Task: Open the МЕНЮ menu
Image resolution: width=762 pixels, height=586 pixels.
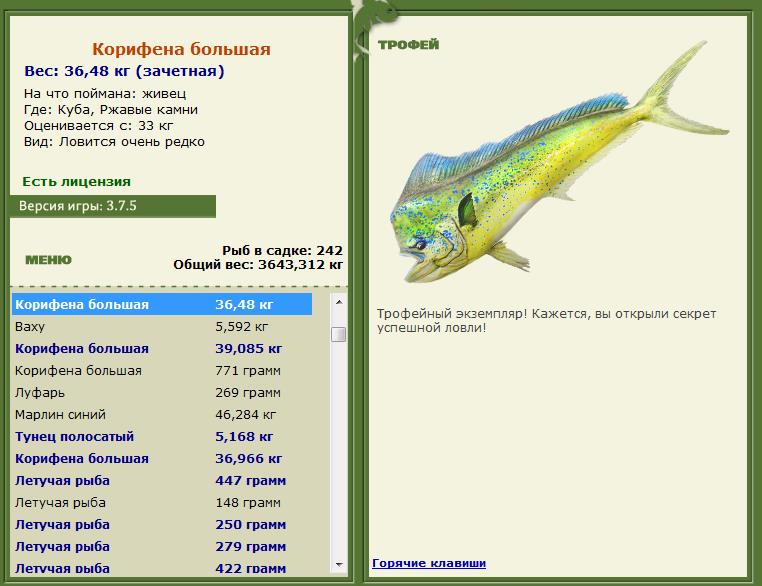Action: 48,260
